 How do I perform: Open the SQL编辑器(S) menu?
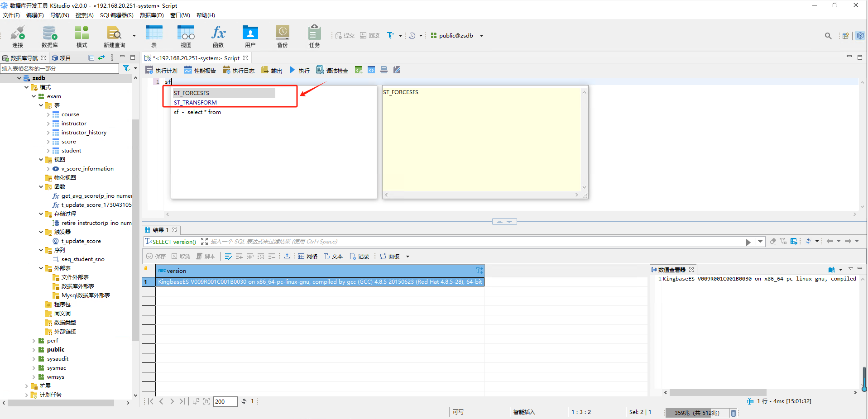tap(116, 15)
